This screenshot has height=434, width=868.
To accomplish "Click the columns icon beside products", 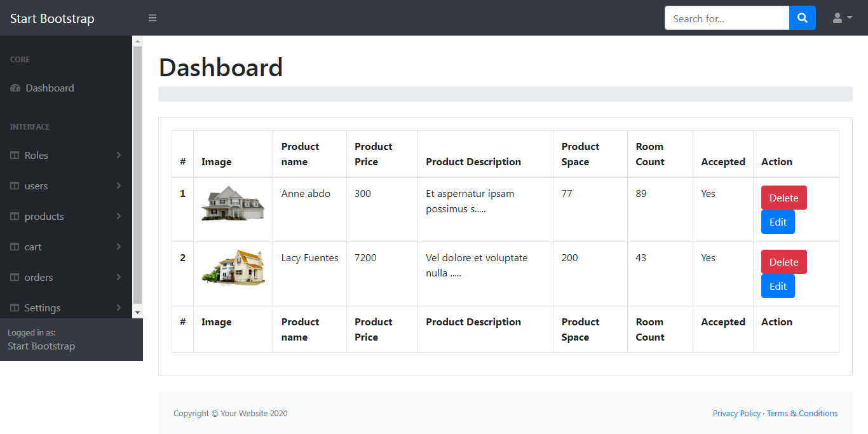I will (15, 217).
